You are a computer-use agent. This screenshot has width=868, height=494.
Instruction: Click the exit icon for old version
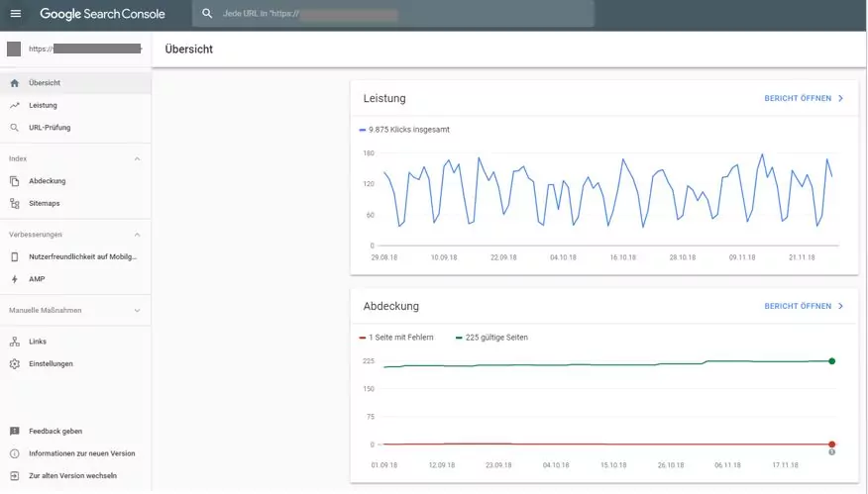tap(15, 476)
